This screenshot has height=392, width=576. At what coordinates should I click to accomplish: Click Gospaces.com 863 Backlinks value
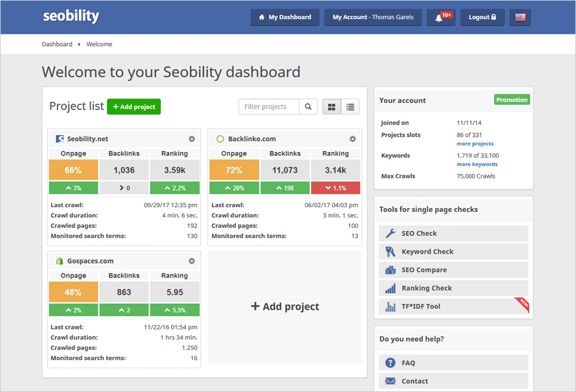124,292
